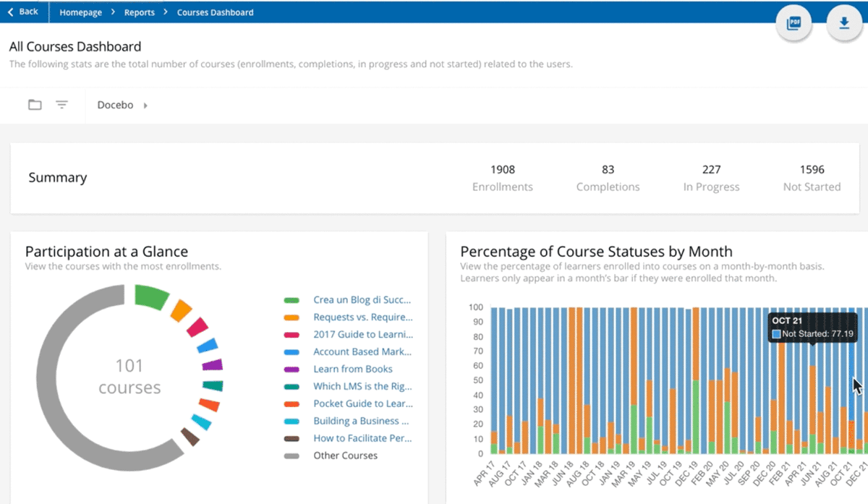Click the Summary card heading

(57, 178)
